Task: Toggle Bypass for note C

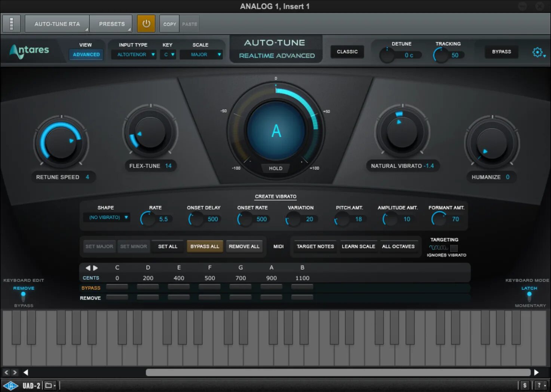Action: click(117, 287)
